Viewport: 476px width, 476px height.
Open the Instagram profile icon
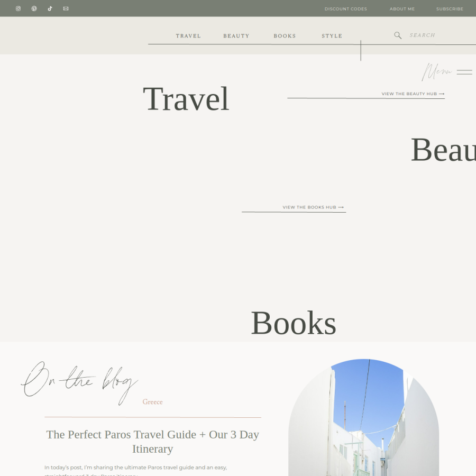click(x=18, y=8)
